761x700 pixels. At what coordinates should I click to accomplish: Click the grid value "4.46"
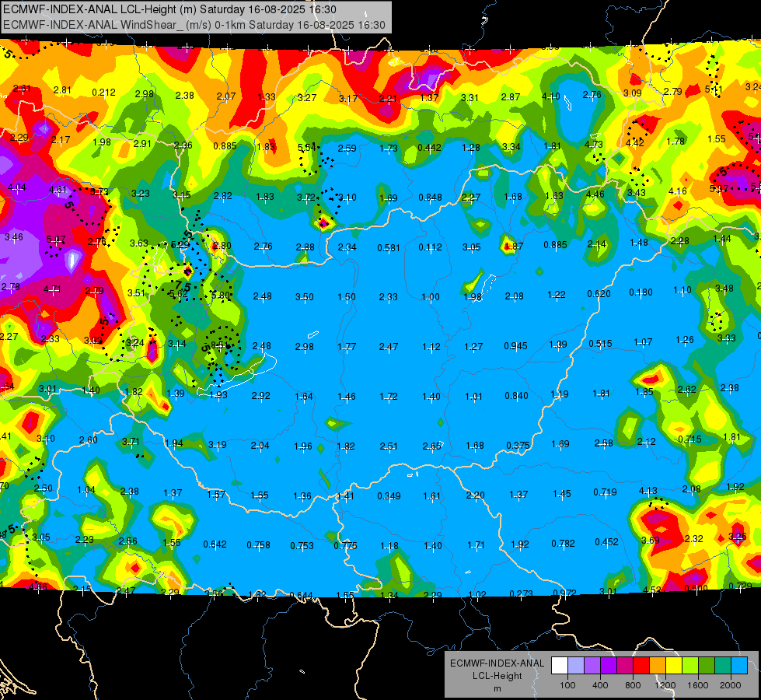pyautogui.click(x=595, y=194)
